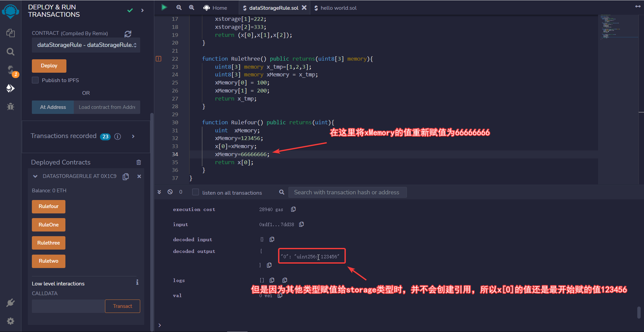This screenshot has width=644, height=332.
Task: Open the Plugin manager icon
Action: (x=10, y=303)
